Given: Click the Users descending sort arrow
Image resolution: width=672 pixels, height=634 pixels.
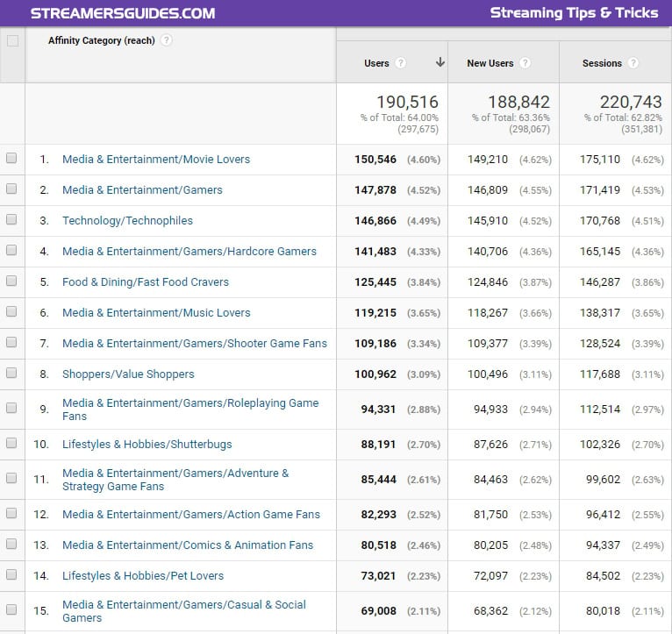Looking at the screenshot, I should point(440,62).
